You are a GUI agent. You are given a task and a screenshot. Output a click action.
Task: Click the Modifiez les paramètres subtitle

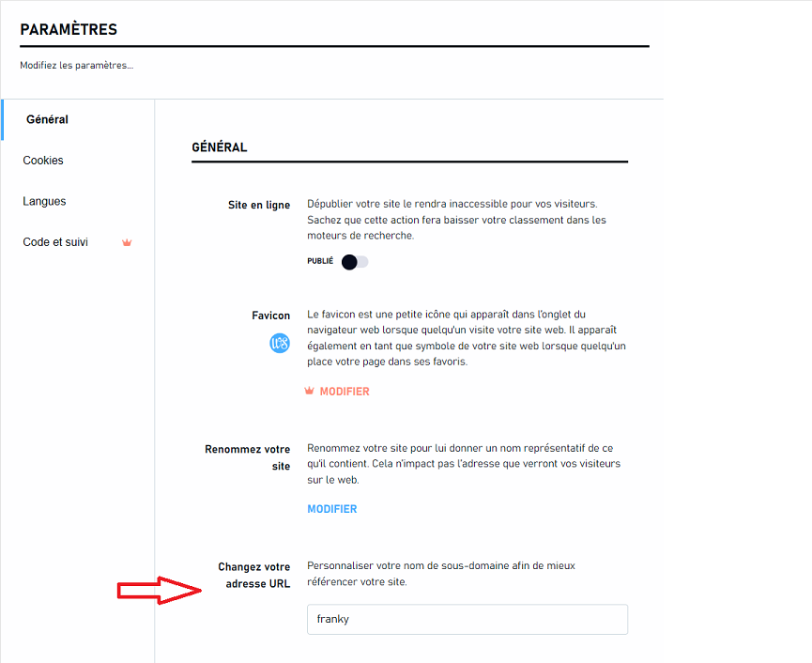(77, 65)
